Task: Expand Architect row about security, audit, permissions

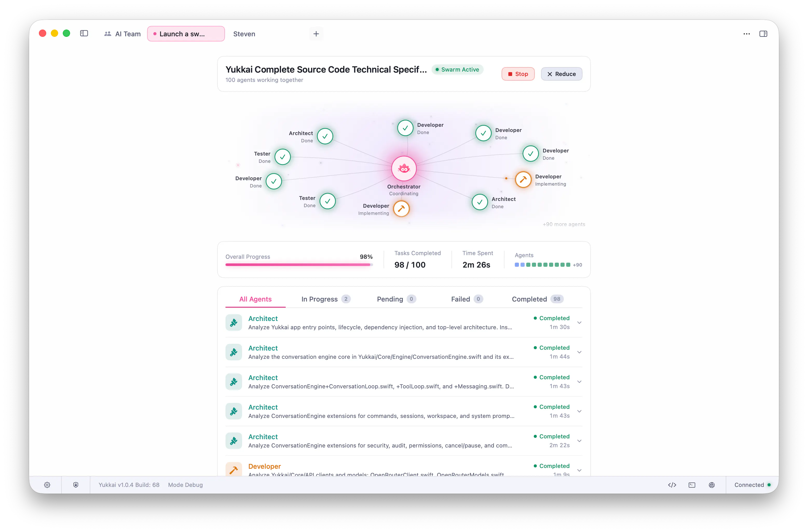Action: pyautogui.click(x=579, y=441)
